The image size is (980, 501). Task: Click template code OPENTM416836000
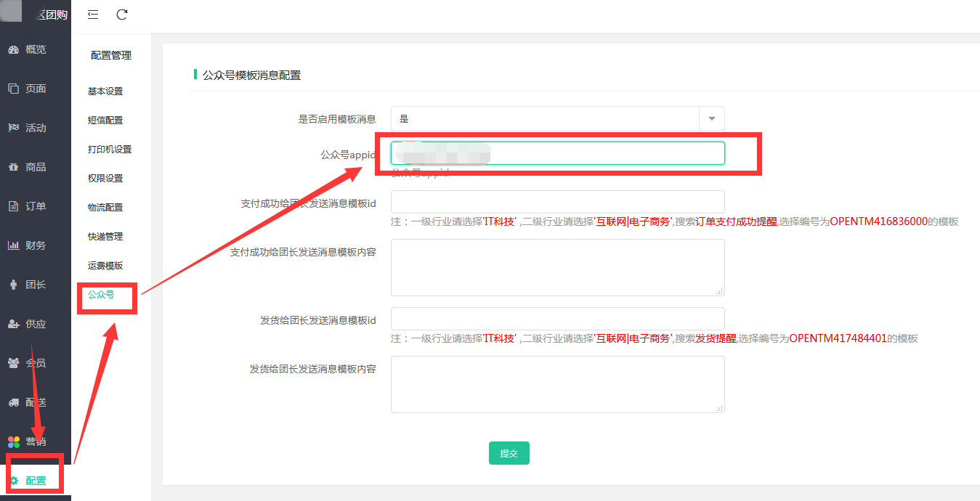point(879,221)
